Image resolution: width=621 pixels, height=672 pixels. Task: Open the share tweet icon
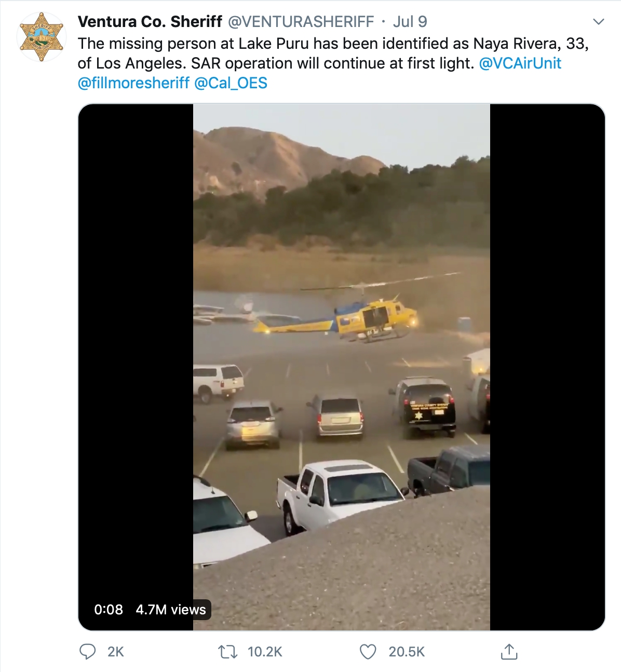click(509, 651)
